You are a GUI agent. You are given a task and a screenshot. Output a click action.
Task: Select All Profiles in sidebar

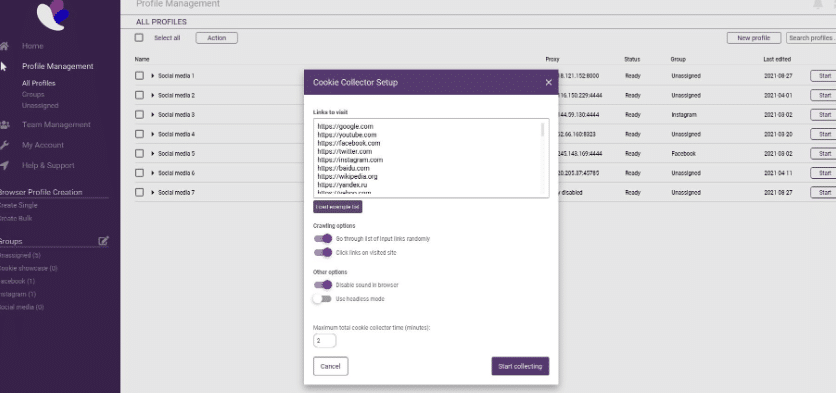click(38, 83)
